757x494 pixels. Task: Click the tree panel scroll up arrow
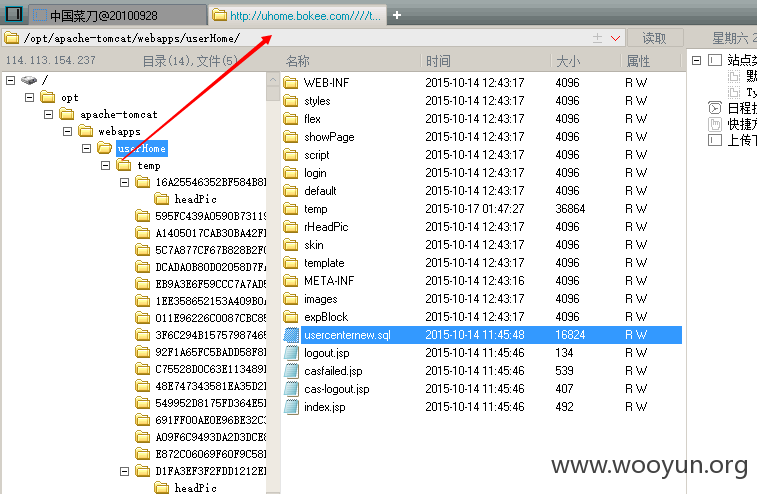click(273, 79)
